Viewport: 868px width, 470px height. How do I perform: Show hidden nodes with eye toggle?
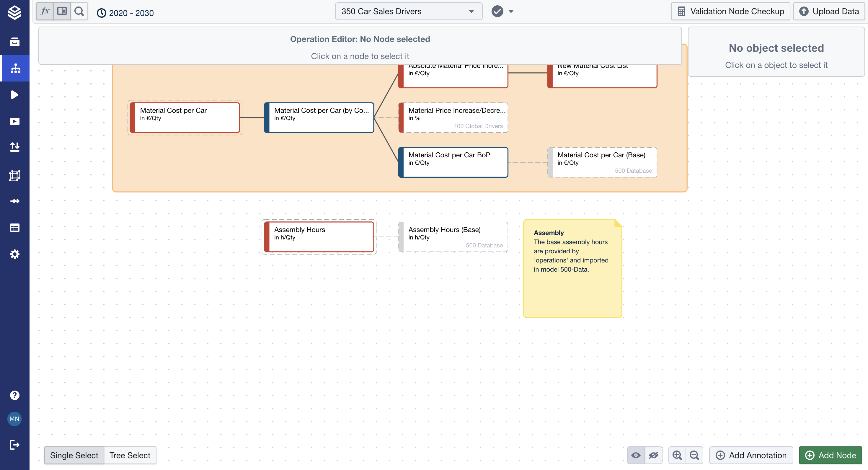pos(636,455)
